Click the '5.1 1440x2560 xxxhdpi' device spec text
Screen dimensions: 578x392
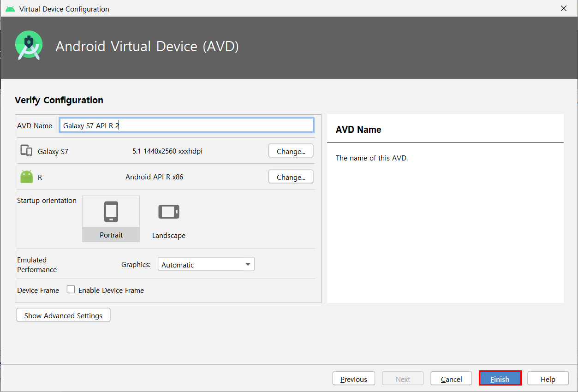(x=167, y=151)
